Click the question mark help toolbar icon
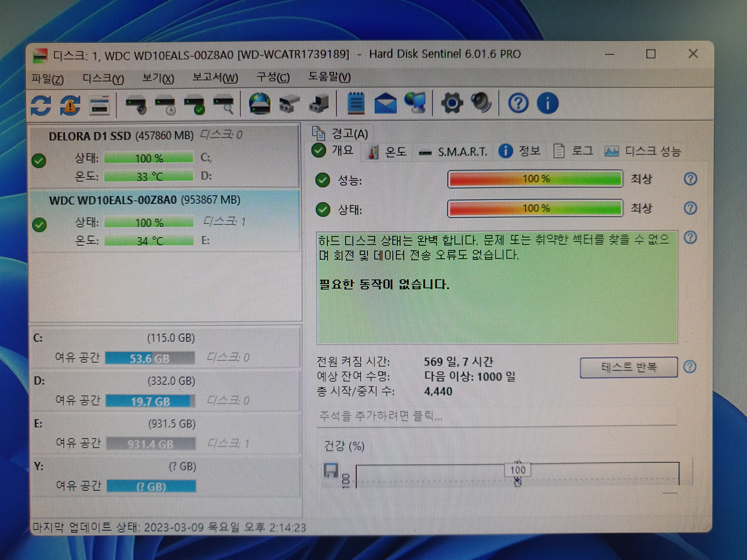The height and width of the screenshot is (560, 747). (518, 103)
